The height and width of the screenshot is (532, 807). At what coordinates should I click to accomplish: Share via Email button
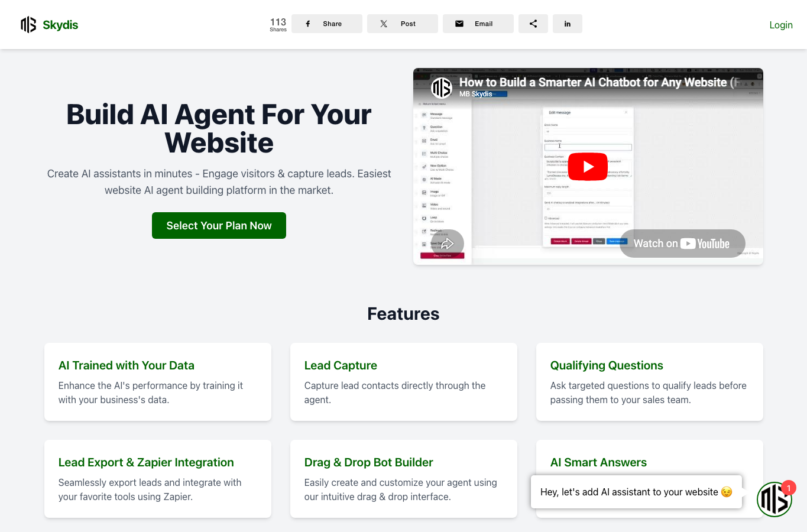[x=478, y=24]
